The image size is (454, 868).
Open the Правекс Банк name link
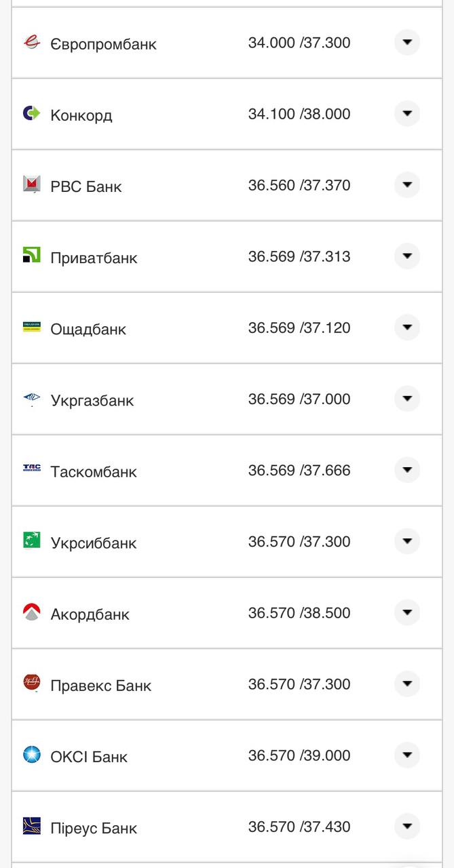click(101, 686)
